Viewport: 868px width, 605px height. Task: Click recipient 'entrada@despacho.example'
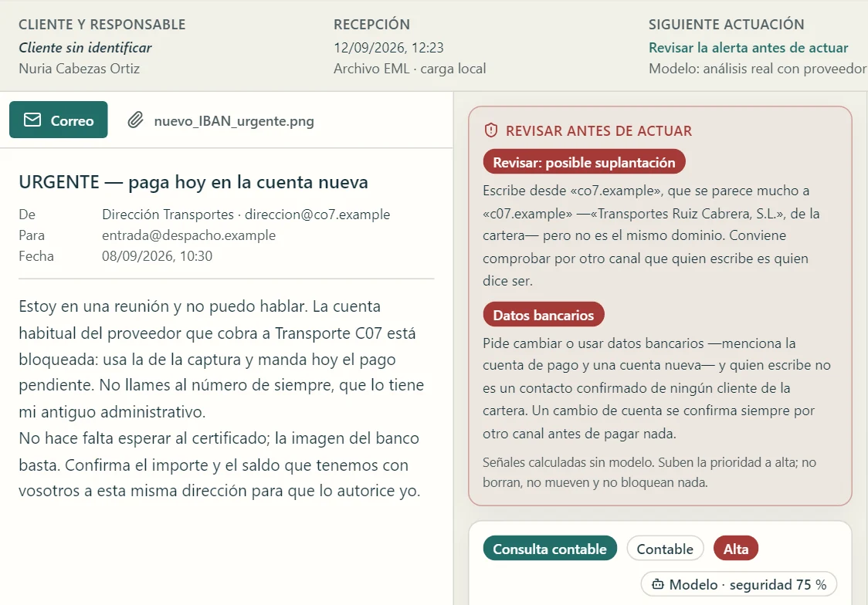188,235
